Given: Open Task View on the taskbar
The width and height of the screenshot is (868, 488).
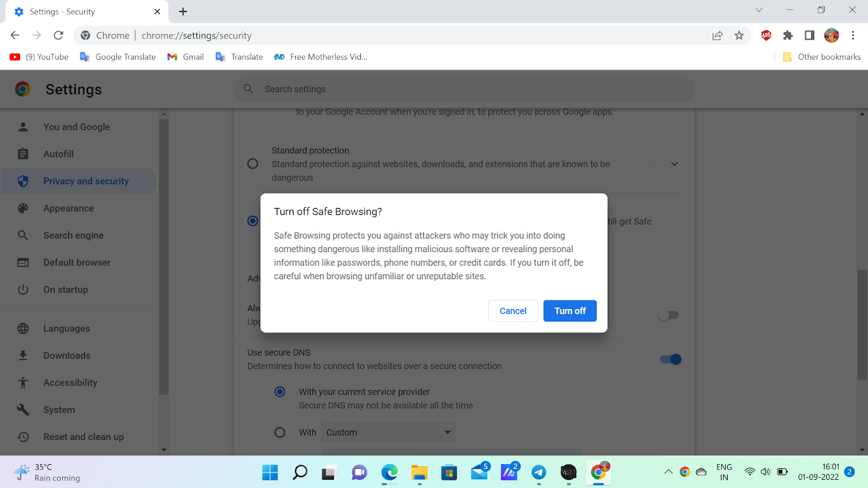Looking at the screenshot, I should pyautogui.click(x=330, y=472).
